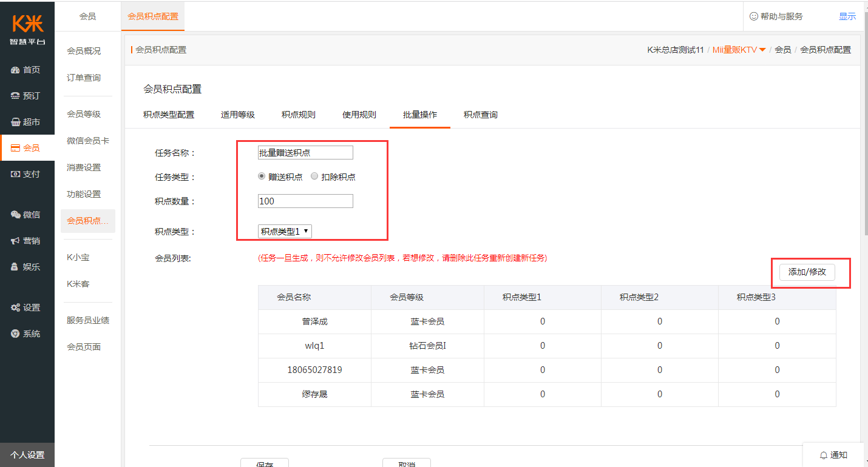868x467 pixels.
Task: Open 会员等级 in the submenu
Action: (x=84, y=114)
